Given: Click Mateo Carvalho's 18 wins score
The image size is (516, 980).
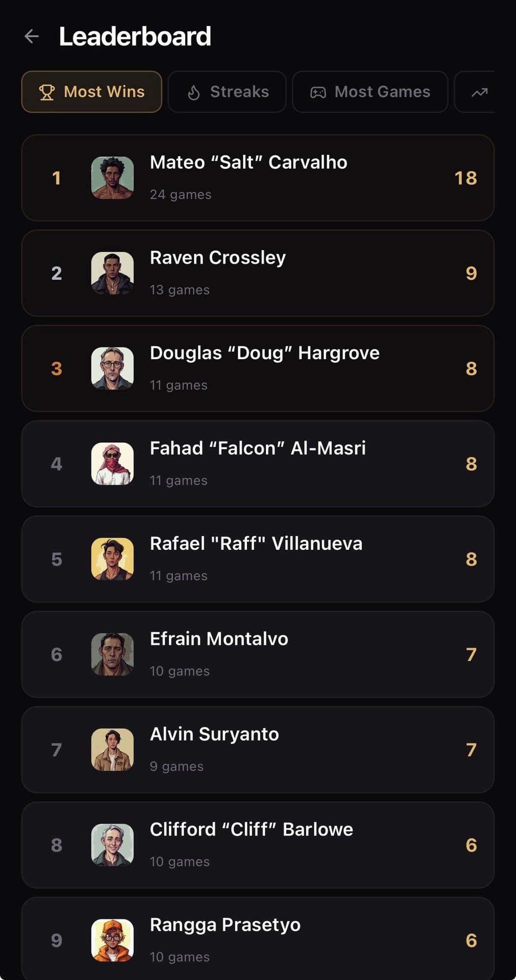Looking at the screenshot, I should point(465,178).
